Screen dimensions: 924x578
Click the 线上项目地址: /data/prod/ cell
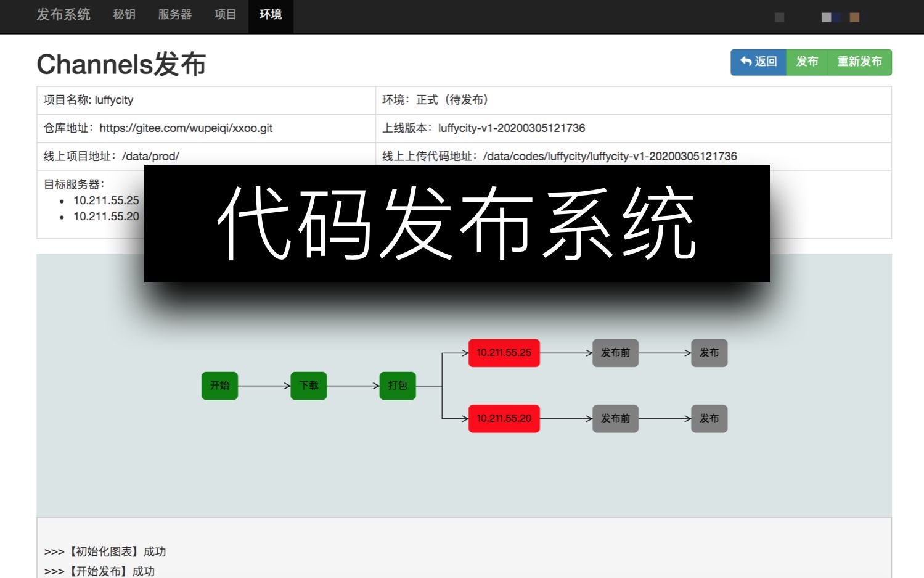[x=206, y=157]
